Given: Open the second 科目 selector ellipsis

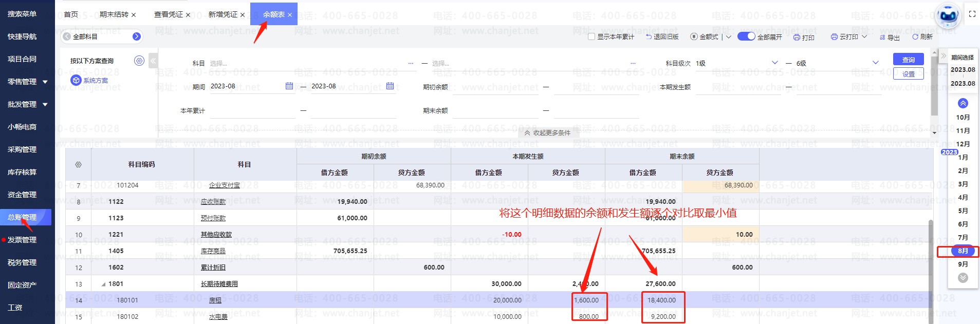Looking at the screenshot, I should [x=633, y=63].
